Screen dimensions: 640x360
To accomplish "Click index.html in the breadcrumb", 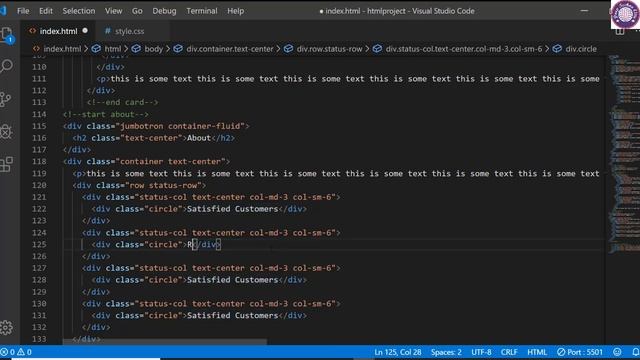I will 62,49.
